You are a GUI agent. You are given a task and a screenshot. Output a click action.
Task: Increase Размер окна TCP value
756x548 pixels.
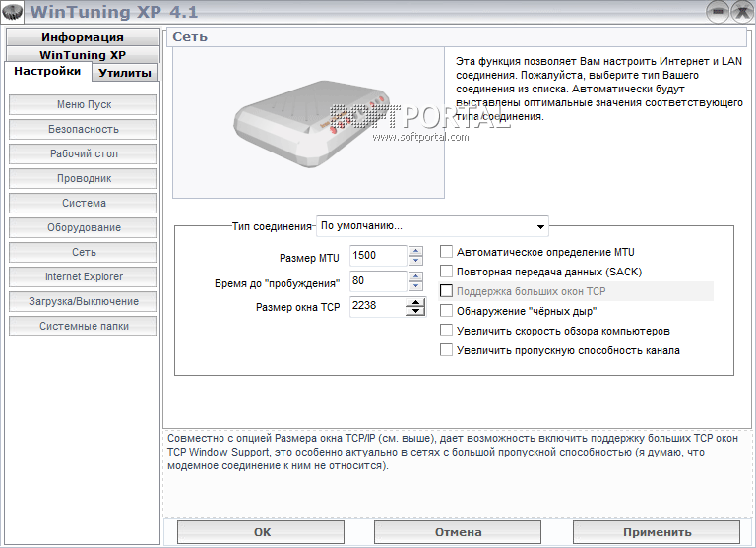tap(415, 302)
